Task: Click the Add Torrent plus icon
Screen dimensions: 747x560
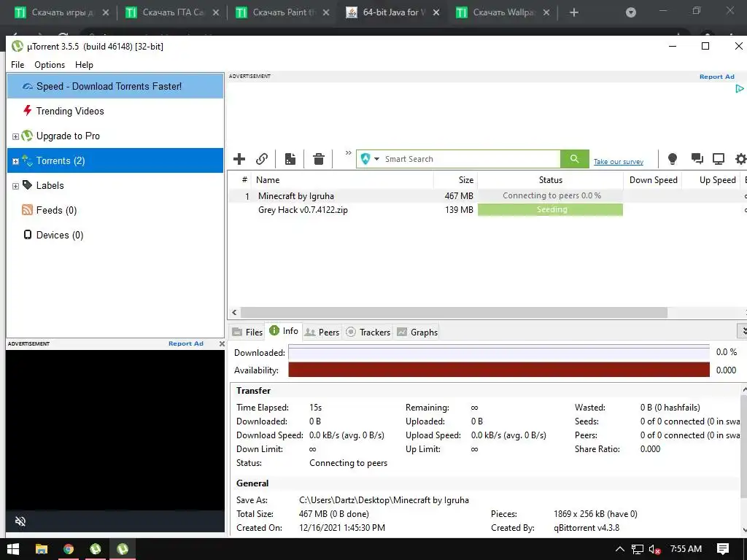Action: pyautogui.click(x=239, y=158)
